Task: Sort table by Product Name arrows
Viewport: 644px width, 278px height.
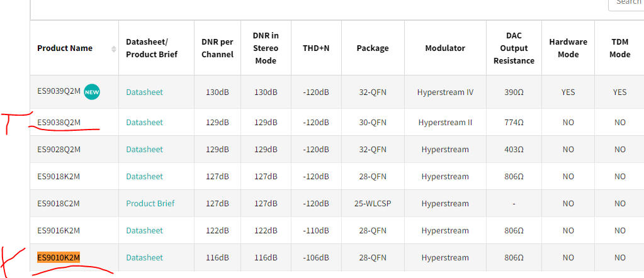Action: pos(114,48)
